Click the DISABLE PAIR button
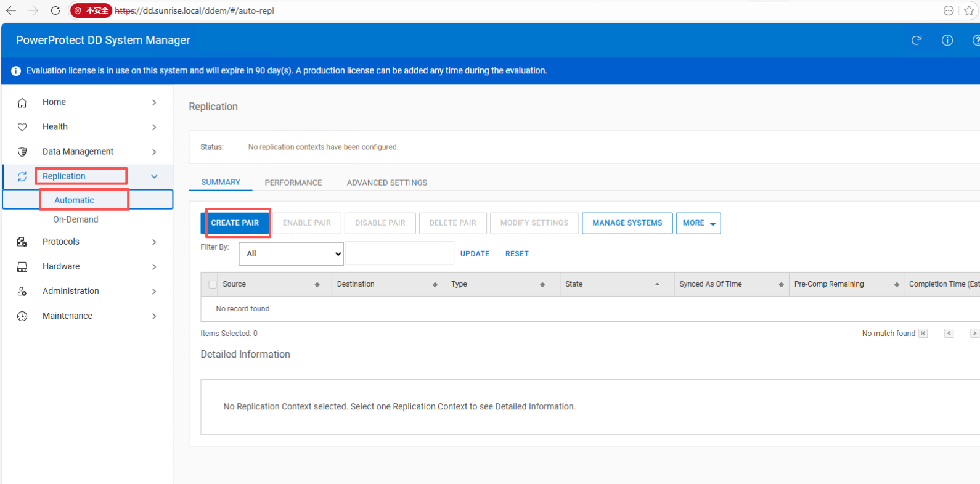Viewport: 980px width, 484px height. click(380, 223)
